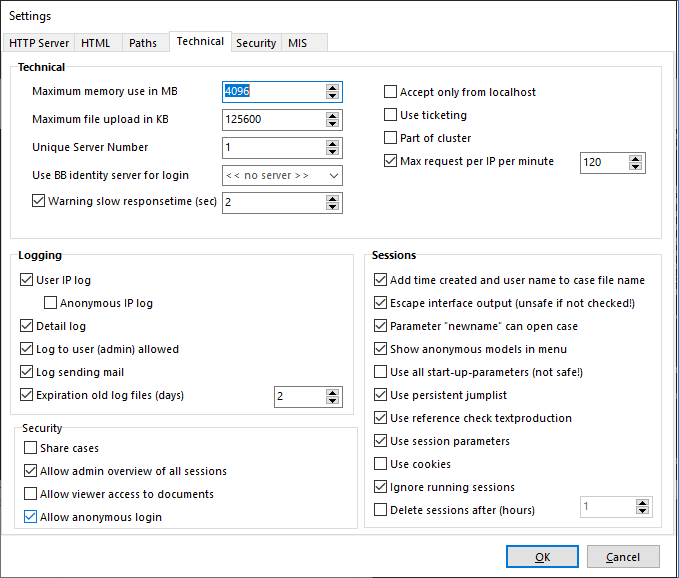Select the MIS tab

[x=297, y=43]
